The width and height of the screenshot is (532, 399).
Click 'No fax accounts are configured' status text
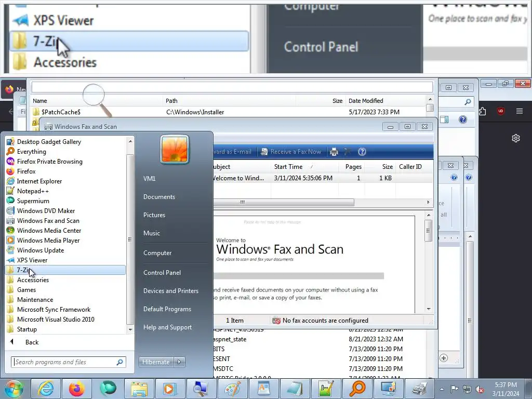(x=325, y=320)
